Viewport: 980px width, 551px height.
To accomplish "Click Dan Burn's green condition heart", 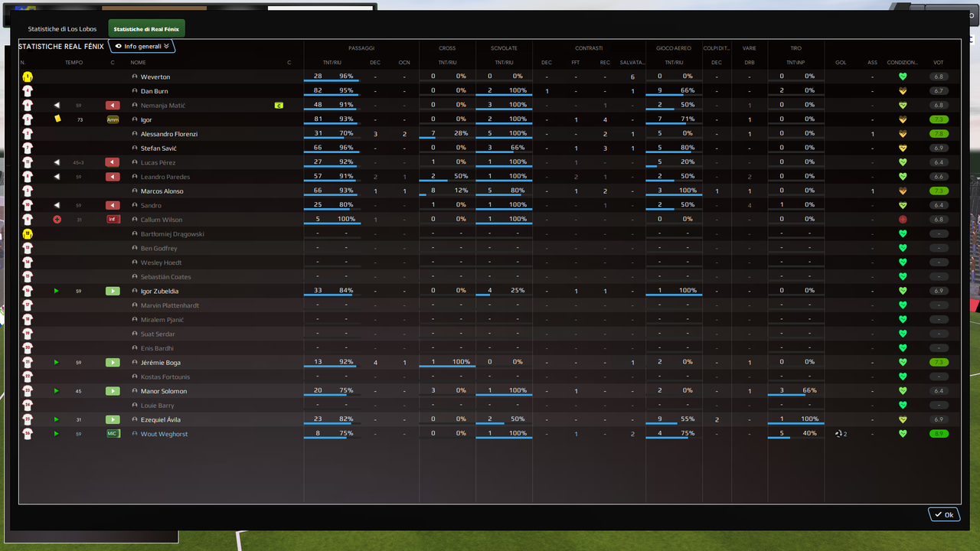I will [x=903, y=90].
